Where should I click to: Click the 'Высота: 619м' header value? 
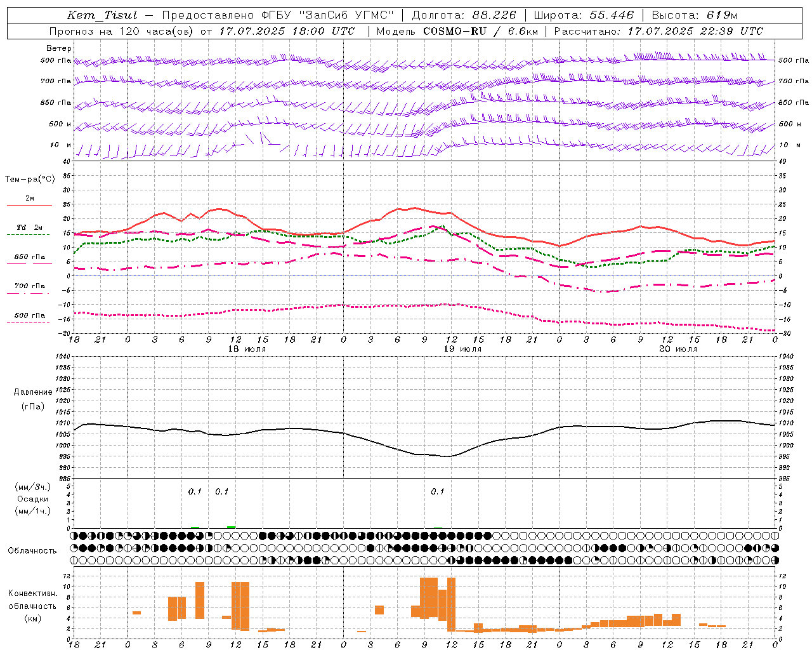(695, 15)
